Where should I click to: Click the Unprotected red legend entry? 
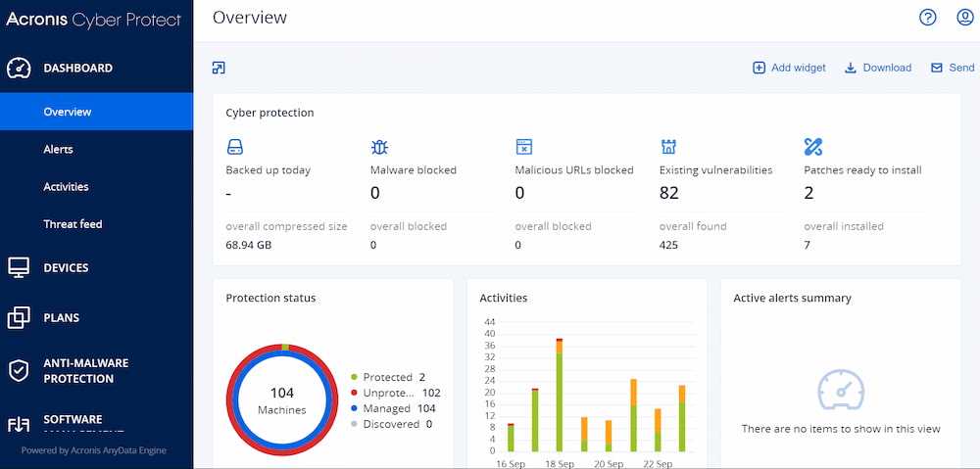[392, 393]
